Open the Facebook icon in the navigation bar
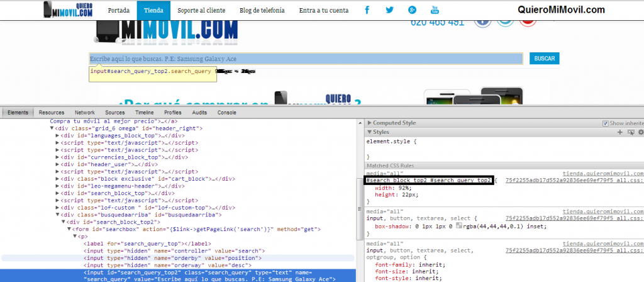644x282 pixels. [367, 10]
